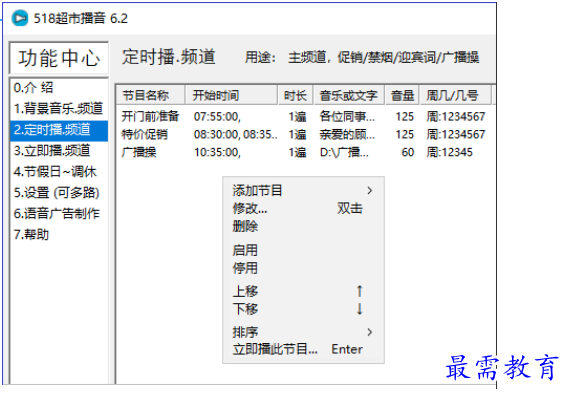Choose 立即播此节目... from the menu
This screenshot has width=567, height=399.
tap(303, 349)
